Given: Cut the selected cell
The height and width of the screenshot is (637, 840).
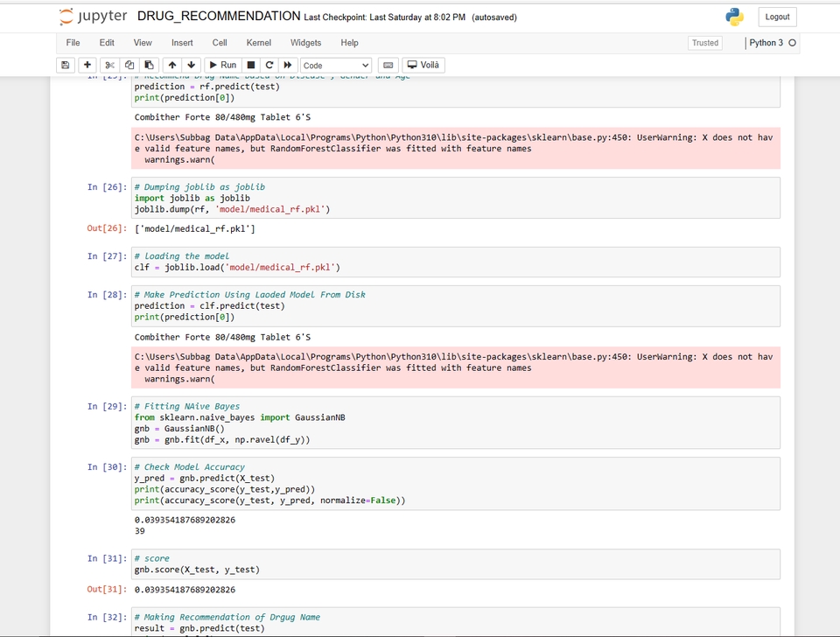Looking at the screenshot, I should point(108,65).
